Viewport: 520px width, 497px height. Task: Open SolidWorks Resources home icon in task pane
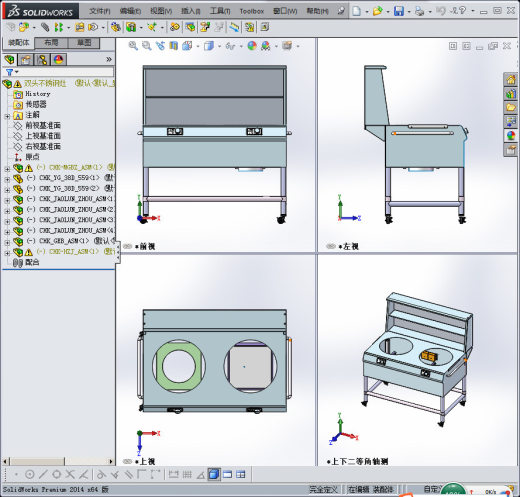click(510, 80)
